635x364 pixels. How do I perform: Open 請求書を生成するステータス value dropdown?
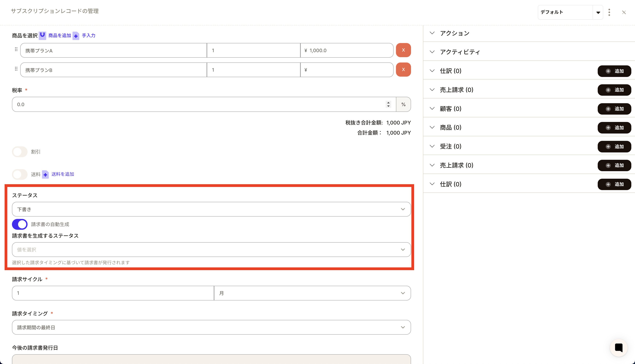coord(211,250)
